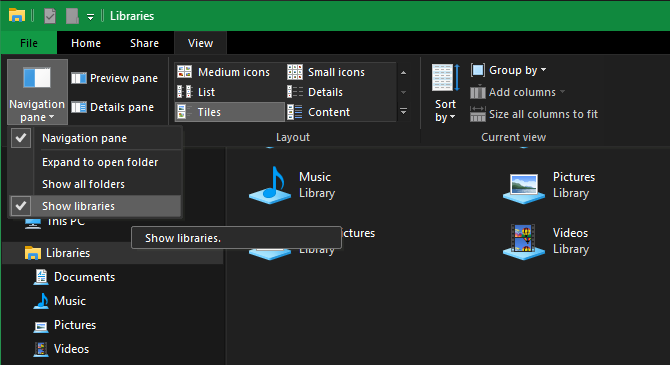
Task: Expand the layout gallery More arrow
Action: coord(403,112)
